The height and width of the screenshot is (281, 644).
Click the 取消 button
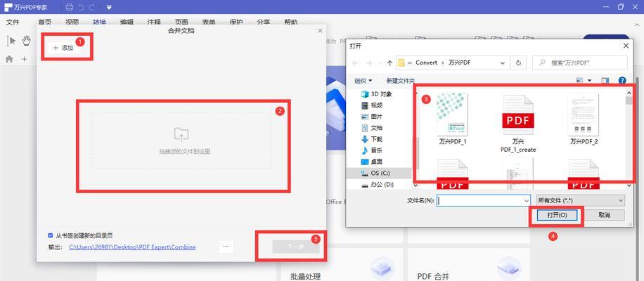(x=604, y=215)
